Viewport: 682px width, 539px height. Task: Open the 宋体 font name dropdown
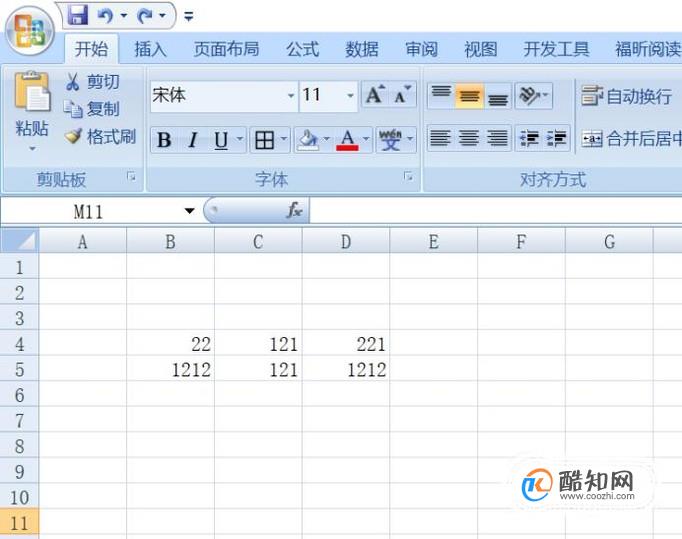(291, 95)
